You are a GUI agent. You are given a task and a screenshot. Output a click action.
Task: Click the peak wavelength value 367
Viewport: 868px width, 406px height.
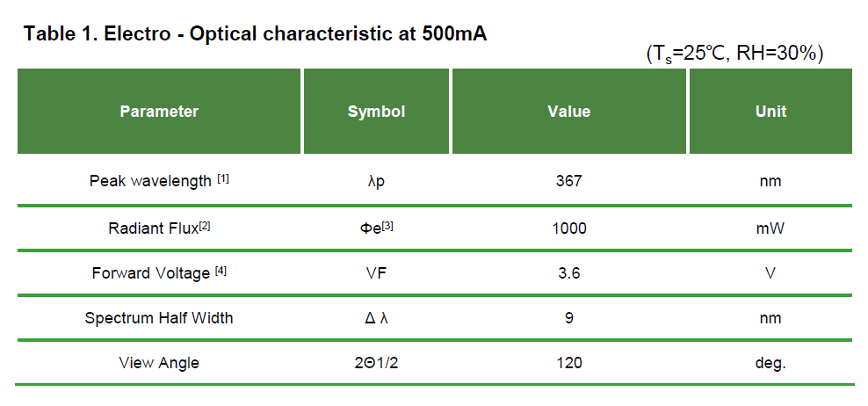(568, 182)
